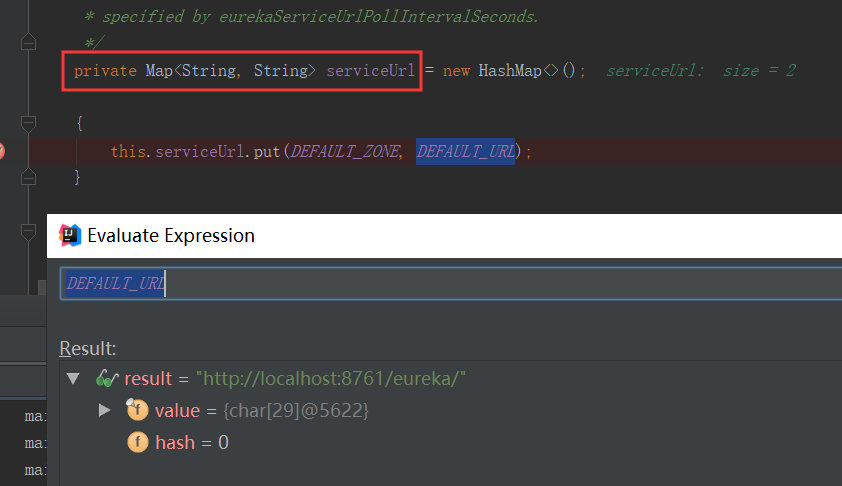842x486 pixels.
Task: Click the field icon next to value
Action: pyautogui.click(x=137, y=410)
